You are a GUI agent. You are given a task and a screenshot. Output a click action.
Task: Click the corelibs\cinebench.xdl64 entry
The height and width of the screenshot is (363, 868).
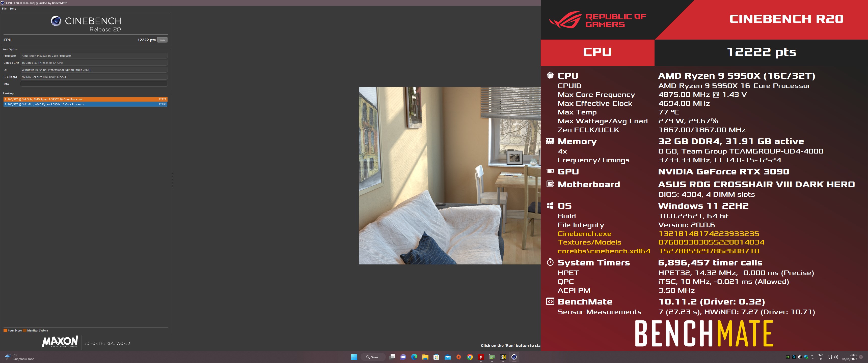(x=604, y=251)
